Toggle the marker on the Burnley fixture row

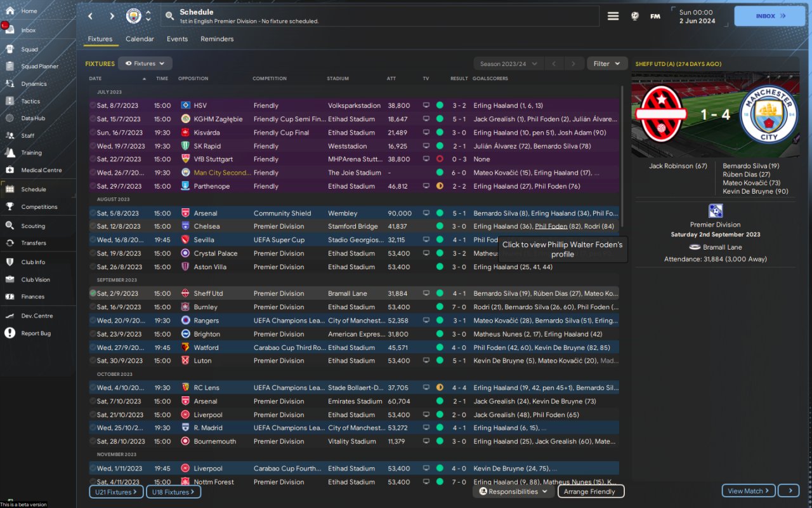pyautogui.click(x=93, y=307)
